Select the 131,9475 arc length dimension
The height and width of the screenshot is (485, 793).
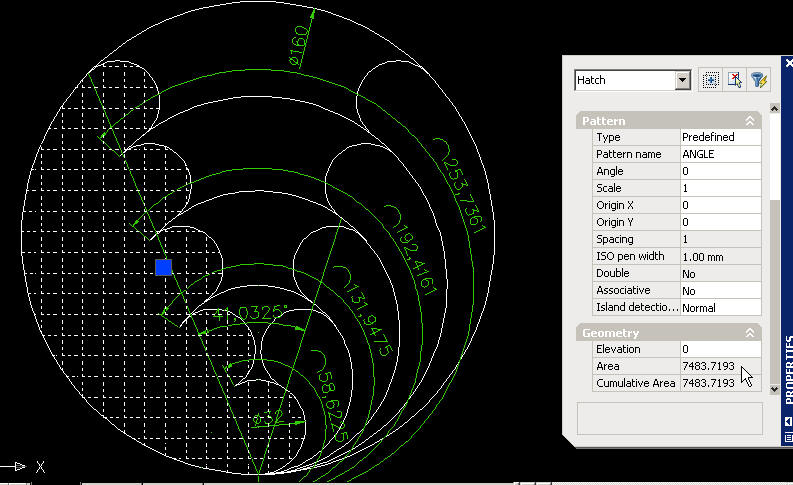365,313
